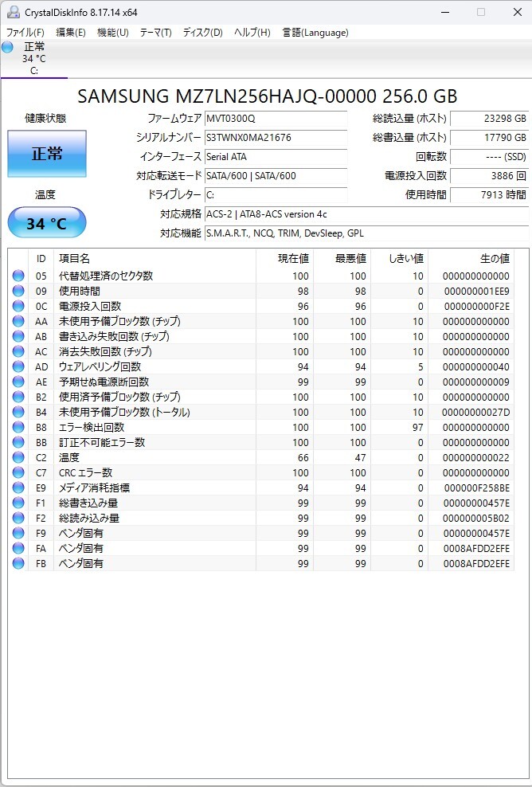Click the status orb for row 09 使用時間
Screen dimensions: 532x787
point(18,291)
